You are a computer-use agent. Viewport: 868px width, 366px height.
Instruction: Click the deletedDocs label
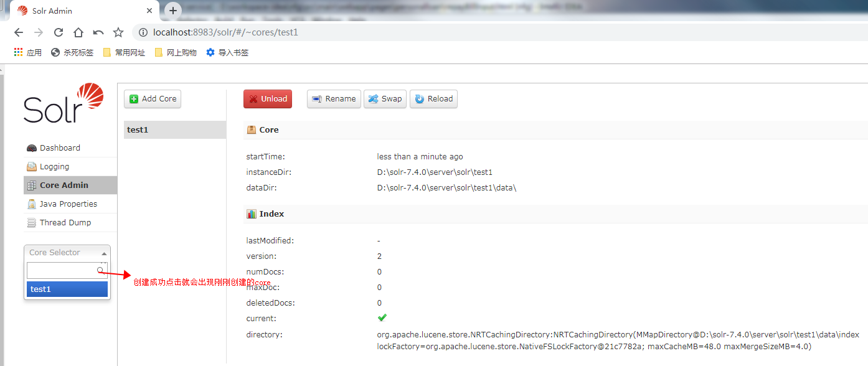[270, 303]
